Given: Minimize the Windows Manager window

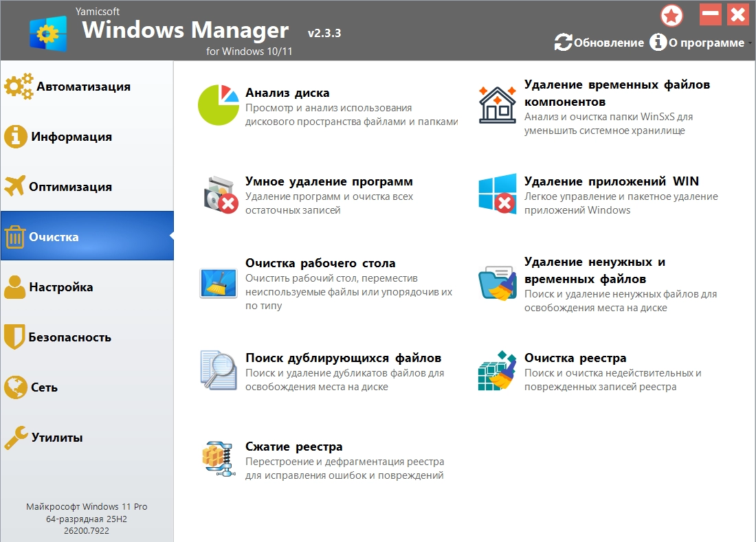Looking at the screenshot, I should tap(710, 14).
